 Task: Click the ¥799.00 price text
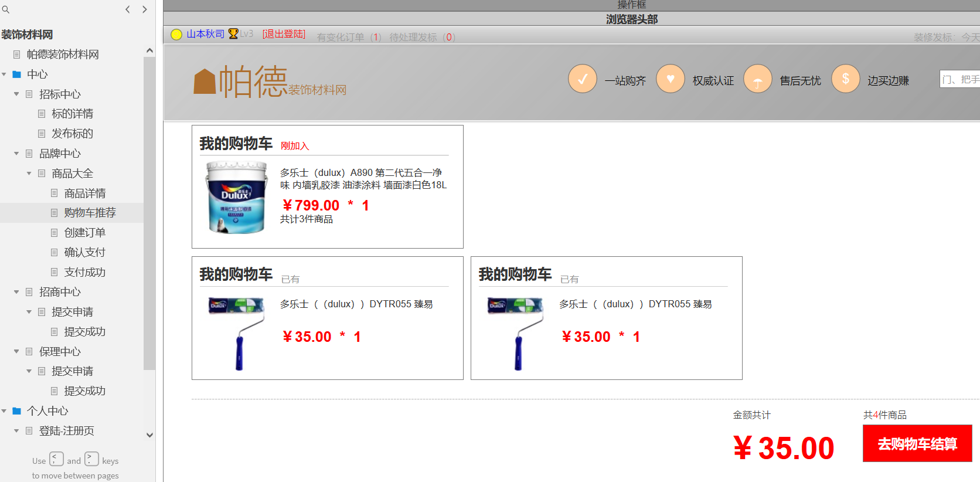[x=311, y=205]
